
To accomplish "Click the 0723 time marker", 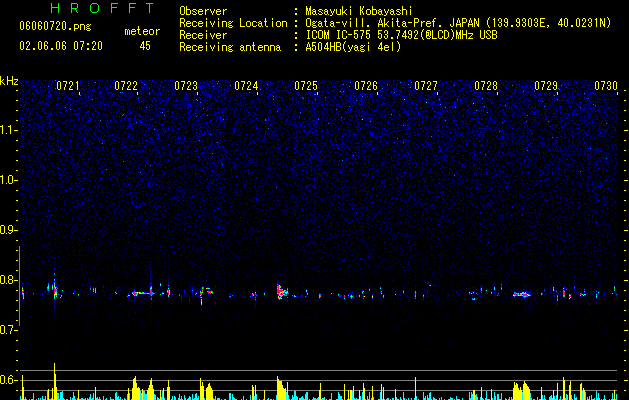I will click(x=186, y=86).
